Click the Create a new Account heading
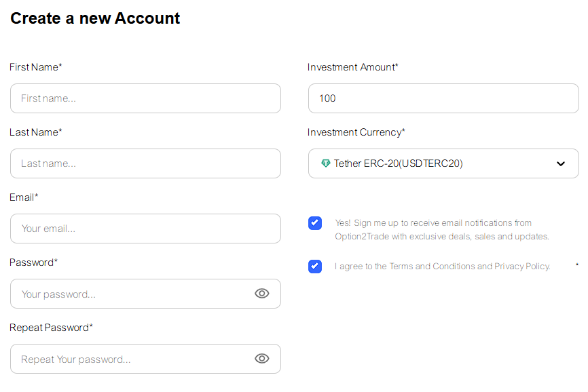This screenshot has width=588, height=392. 94,18
